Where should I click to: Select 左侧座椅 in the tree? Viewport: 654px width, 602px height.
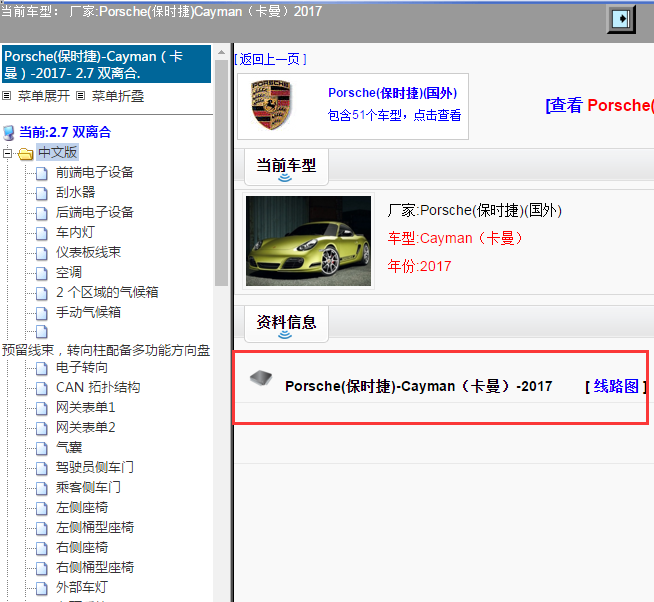(82, 508)
